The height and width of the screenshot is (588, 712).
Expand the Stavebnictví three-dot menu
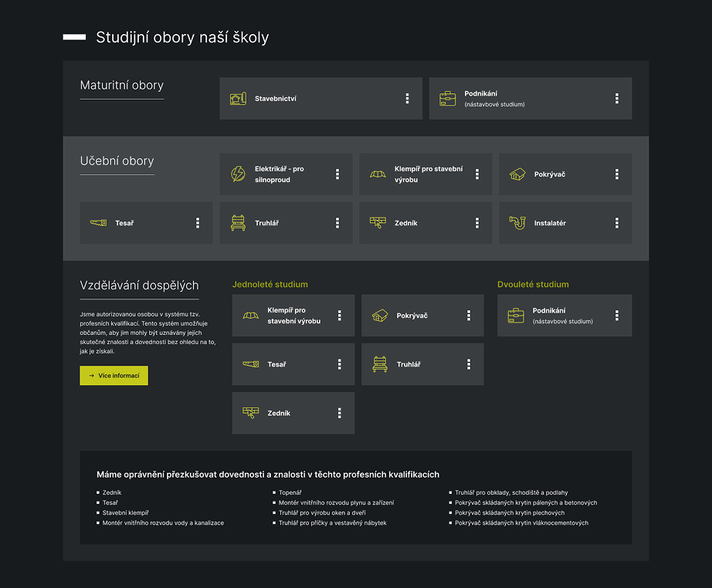tap(407, 99)
